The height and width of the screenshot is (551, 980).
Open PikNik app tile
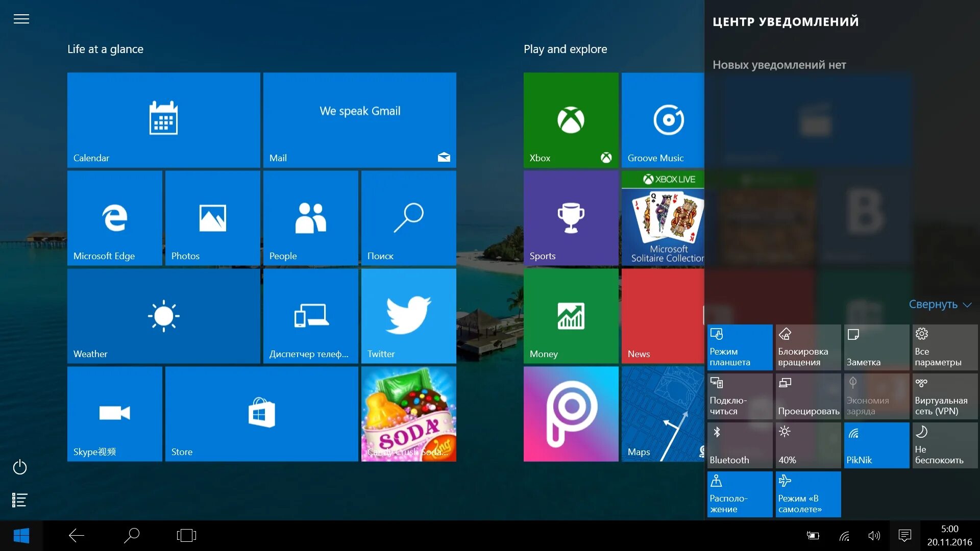pyautogui.click(x=876, y=444)
